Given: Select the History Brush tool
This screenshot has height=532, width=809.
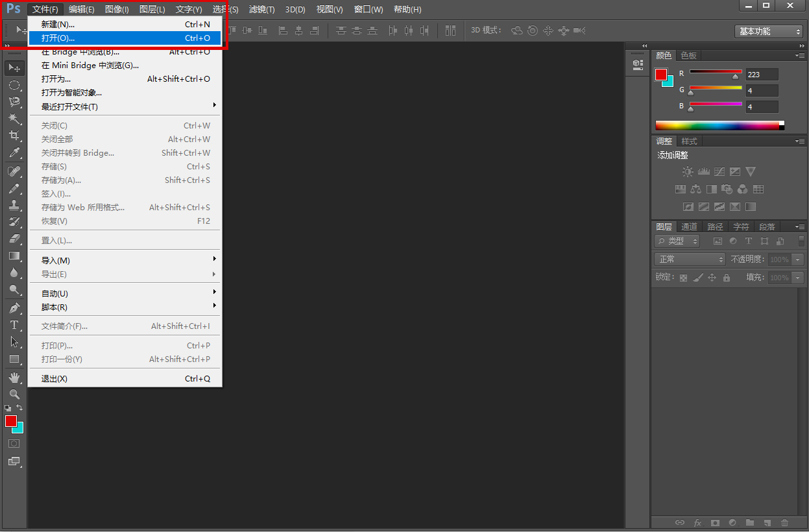Looking at the screenshot, I should (14, 222).
